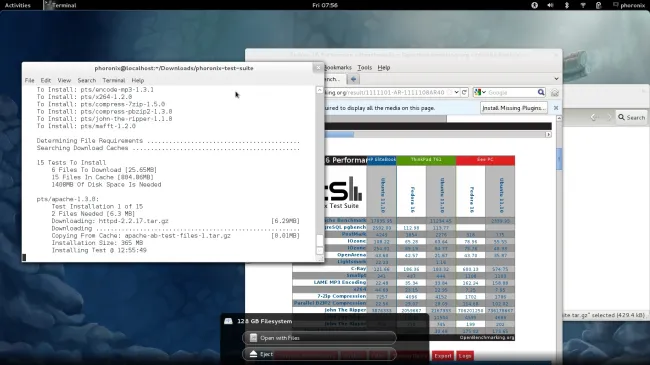The image size is (650, 365).
Task: Open the Firefox Help menu
Action: [x=383, y=67]
